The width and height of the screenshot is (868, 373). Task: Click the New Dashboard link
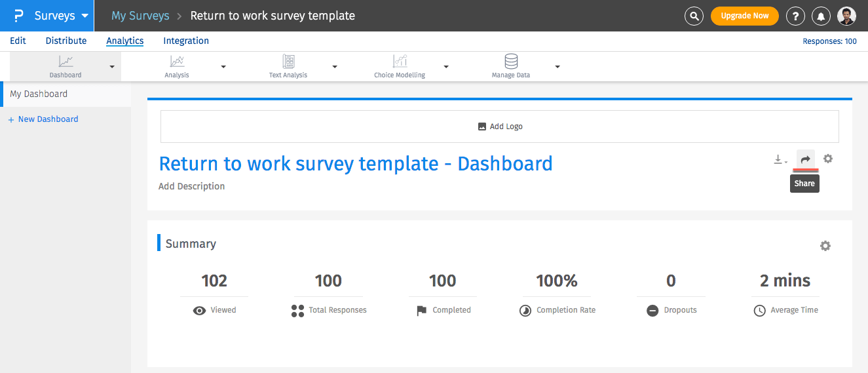coord(48,119)
